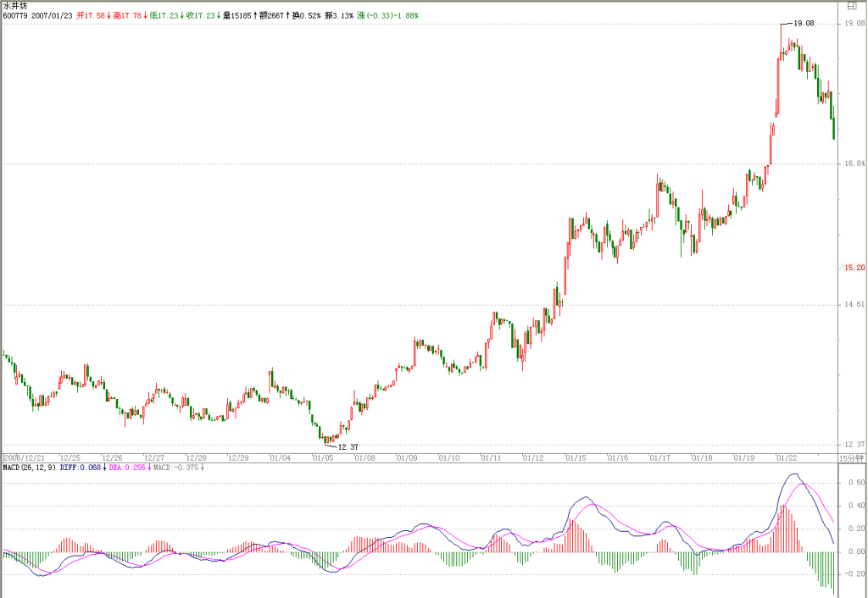Click the 0.60 level on the MACD axis

coord(856,483)
